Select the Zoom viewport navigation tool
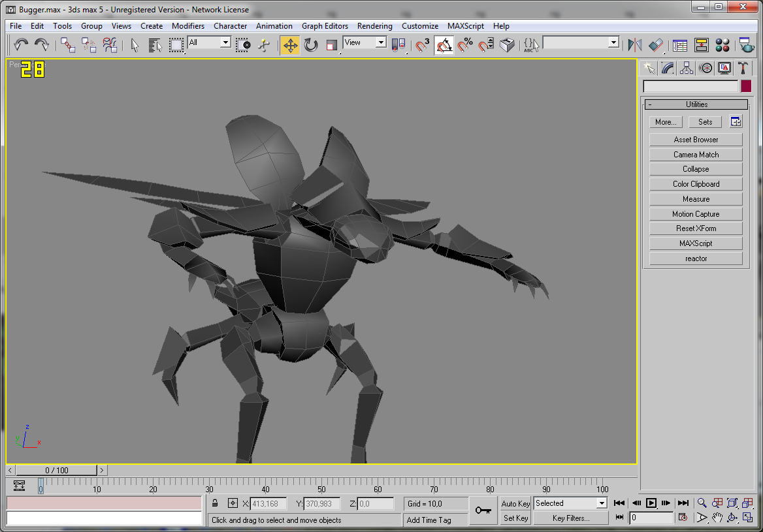763x532 pixels. point(702,503)
